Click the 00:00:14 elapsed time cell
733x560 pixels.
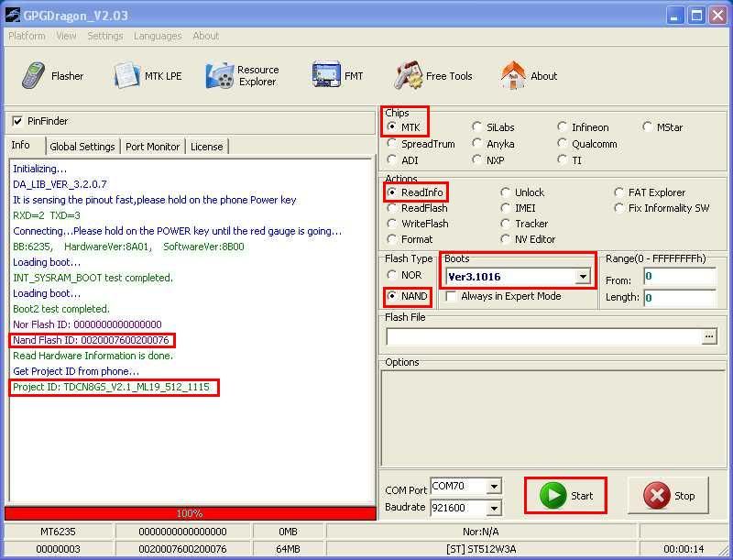(684, 549)
